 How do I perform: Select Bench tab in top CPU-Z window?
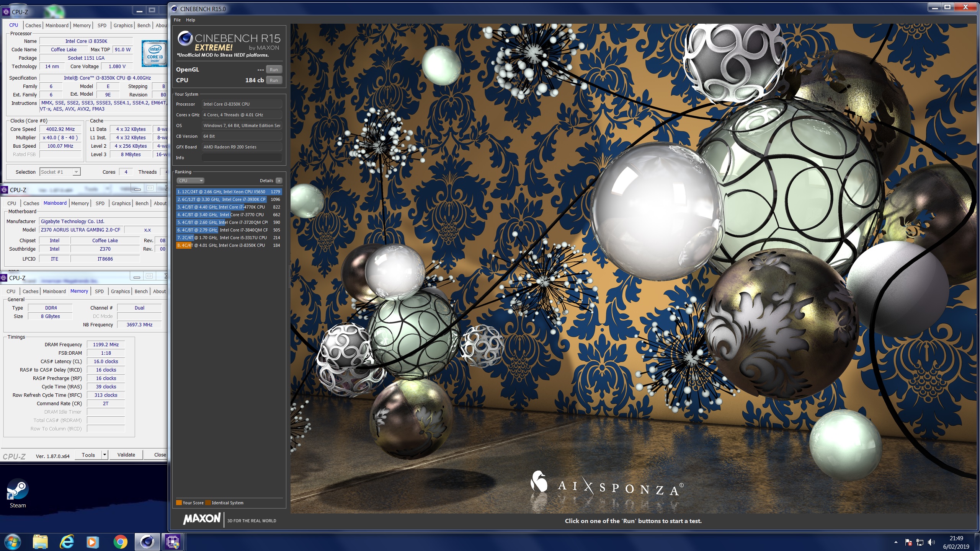(x=144, y=25)
